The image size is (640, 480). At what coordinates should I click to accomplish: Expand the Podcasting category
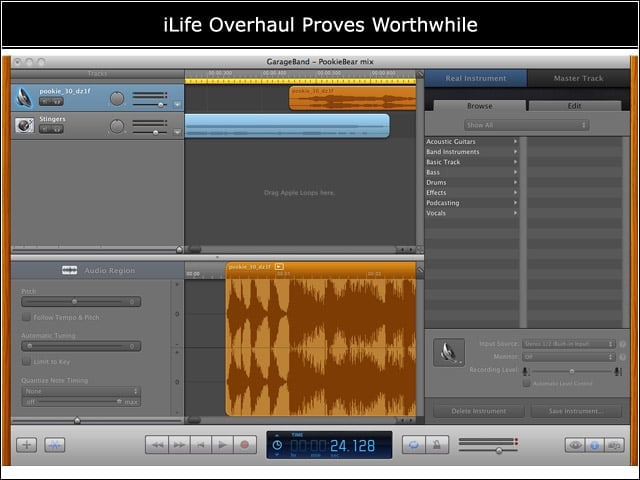(516, 203)
